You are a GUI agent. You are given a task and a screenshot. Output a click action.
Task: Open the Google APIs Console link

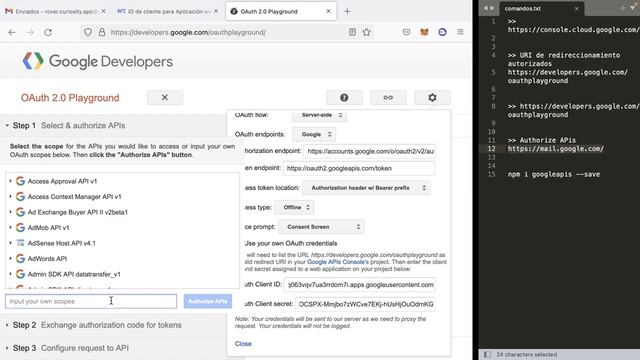[338, 262]
